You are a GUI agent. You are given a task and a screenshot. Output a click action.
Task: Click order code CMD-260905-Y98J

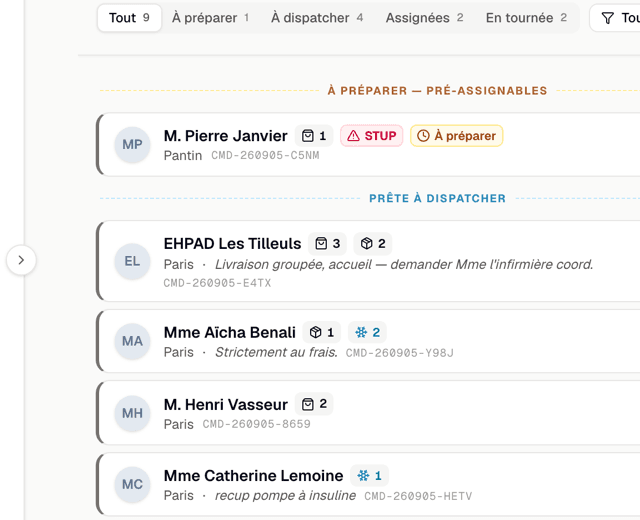[400, 353]
